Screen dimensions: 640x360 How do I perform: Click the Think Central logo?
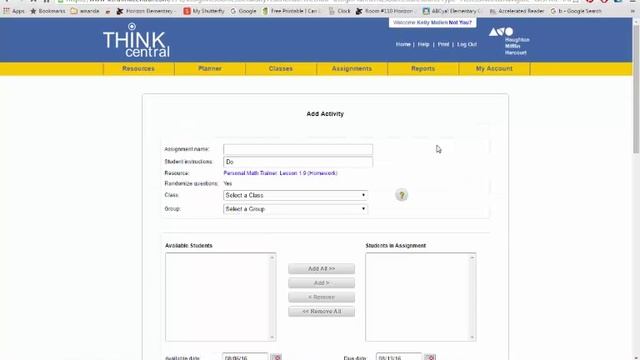click(136, 40)
